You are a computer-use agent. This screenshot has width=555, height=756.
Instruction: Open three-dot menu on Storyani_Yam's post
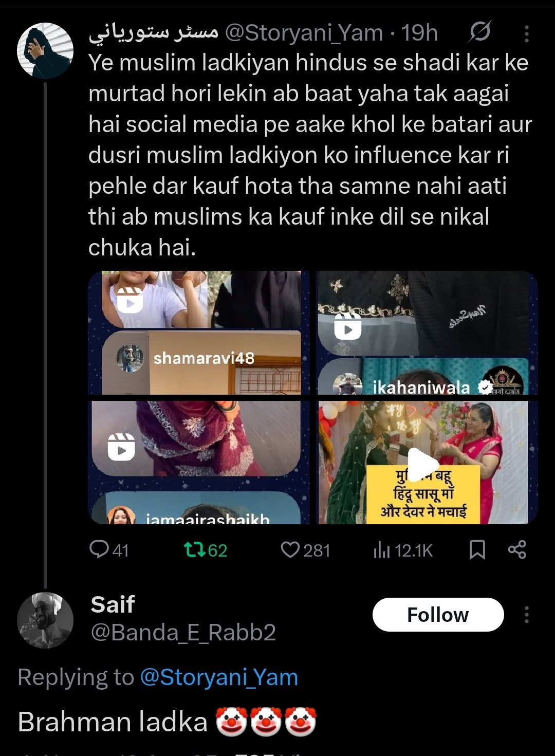527,33
